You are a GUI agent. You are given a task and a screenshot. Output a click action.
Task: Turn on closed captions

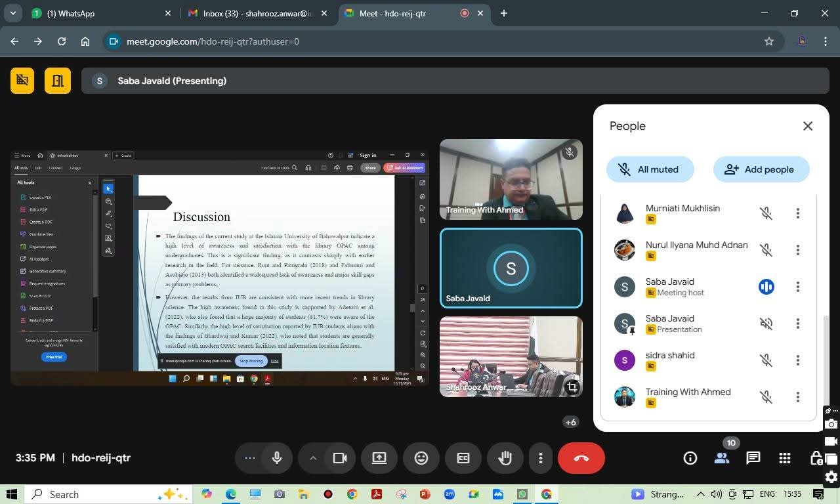click(x=463, y=458)
